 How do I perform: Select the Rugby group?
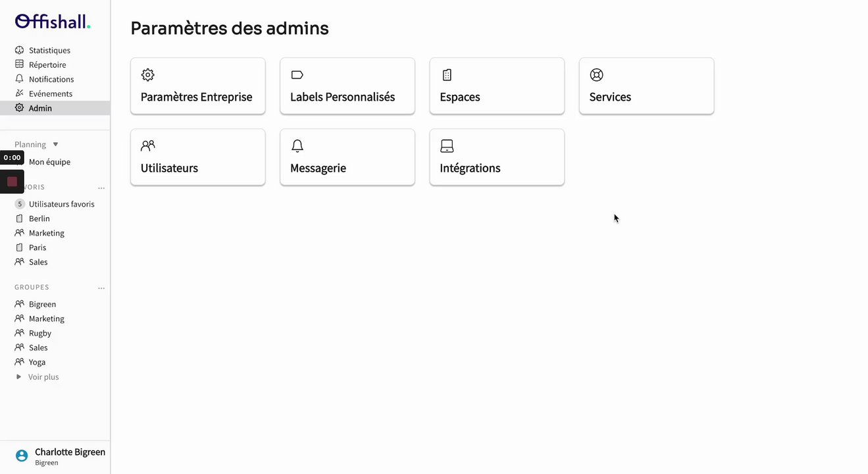coord(39,333)
